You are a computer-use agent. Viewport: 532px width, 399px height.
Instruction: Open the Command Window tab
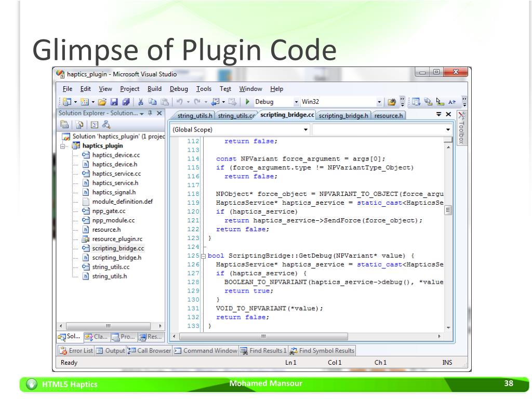(x=206, y=351)
